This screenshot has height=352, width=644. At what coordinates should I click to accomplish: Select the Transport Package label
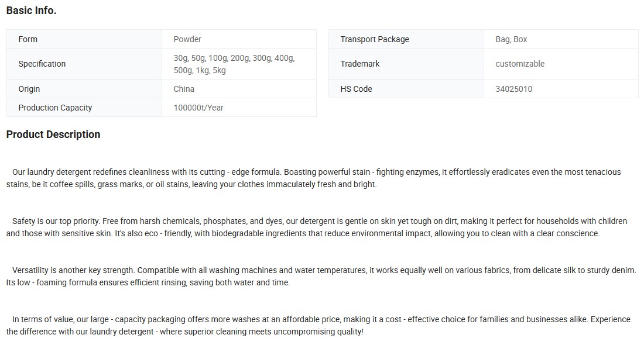[375, 39]
